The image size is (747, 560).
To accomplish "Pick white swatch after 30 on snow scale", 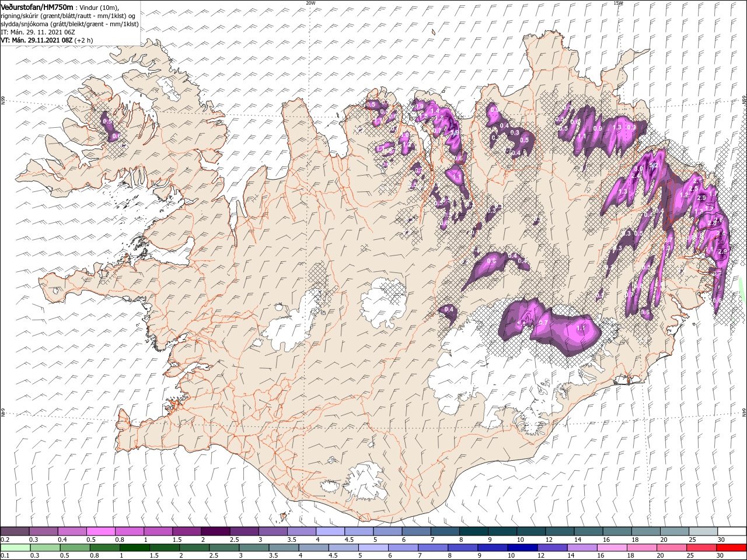I will [x=732, y=531].
